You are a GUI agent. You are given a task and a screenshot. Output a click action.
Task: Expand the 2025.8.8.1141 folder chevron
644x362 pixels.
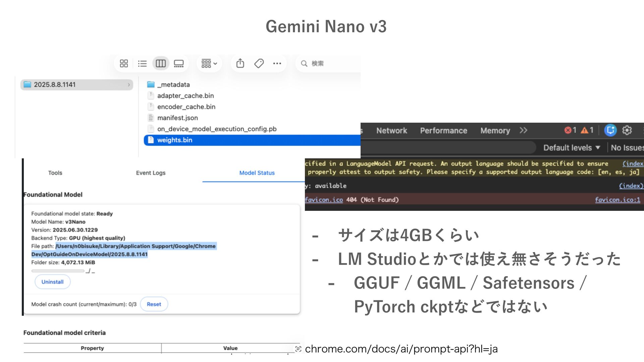pos(129,85)
